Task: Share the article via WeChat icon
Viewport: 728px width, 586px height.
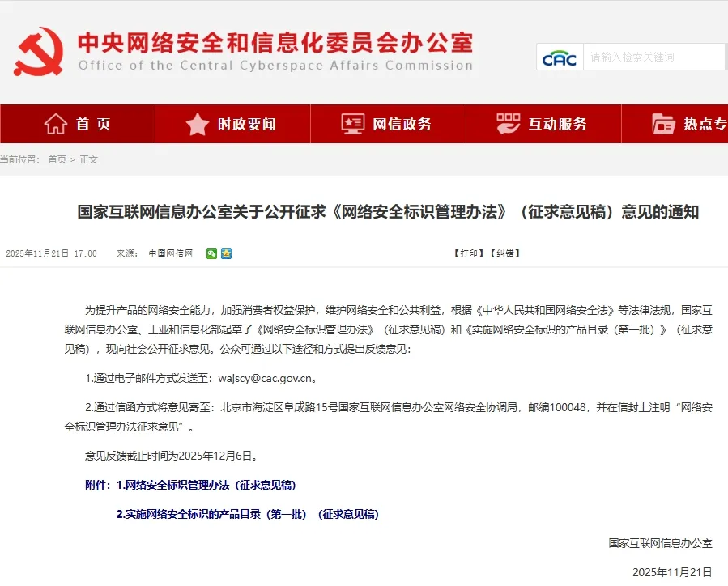Action: click(211, 253)
